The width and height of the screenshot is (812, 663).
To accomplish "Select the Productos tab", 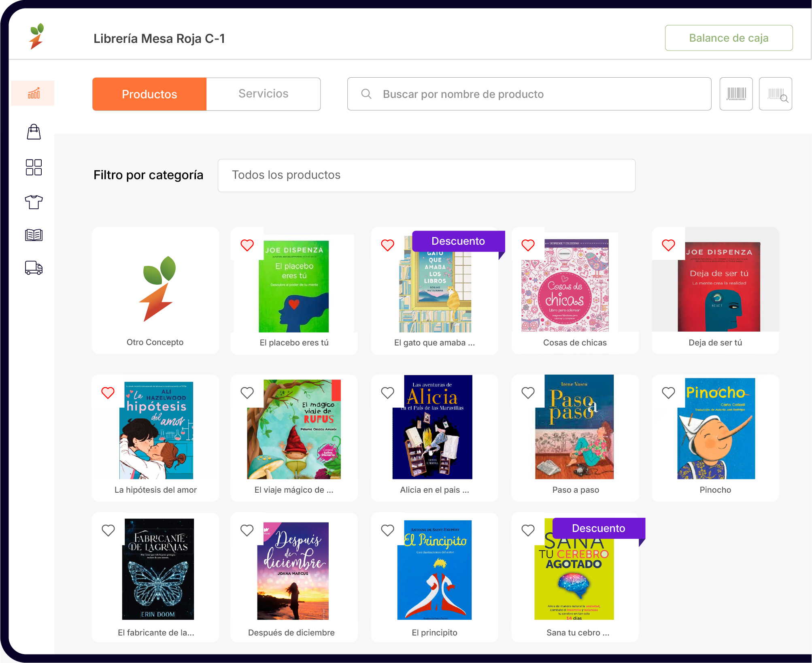I will tap(149, 94).
